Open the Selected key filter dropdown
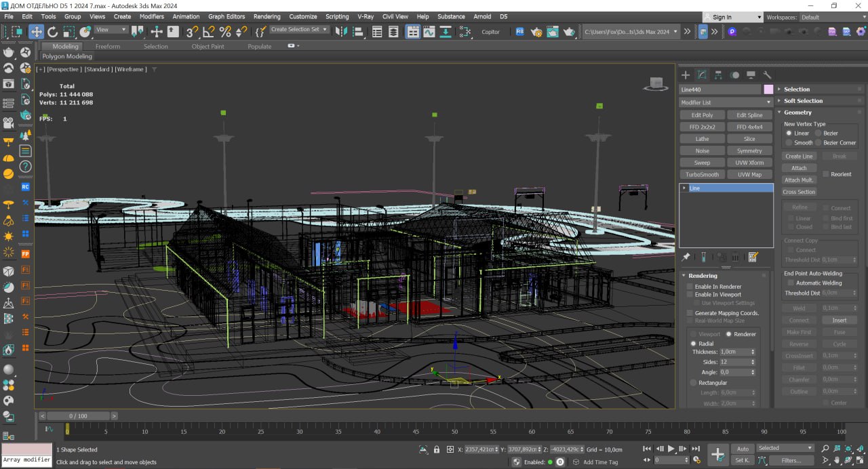 785,448
